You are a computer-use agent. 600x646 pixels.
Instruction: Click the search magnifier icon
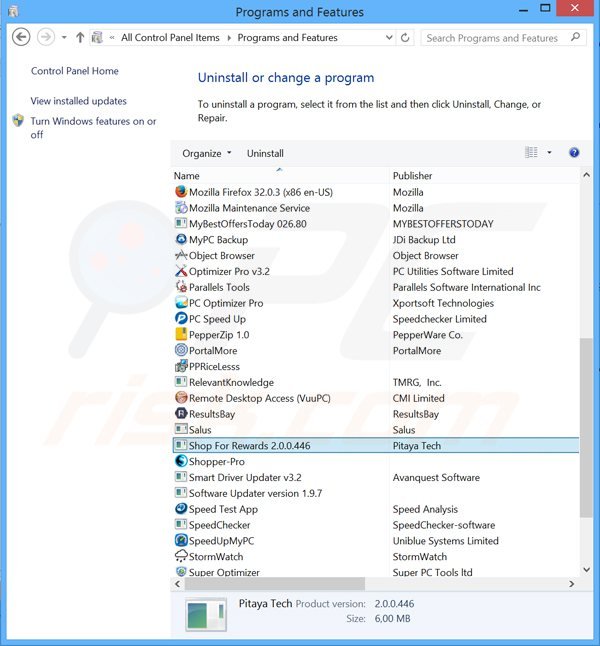pos(575,37)
